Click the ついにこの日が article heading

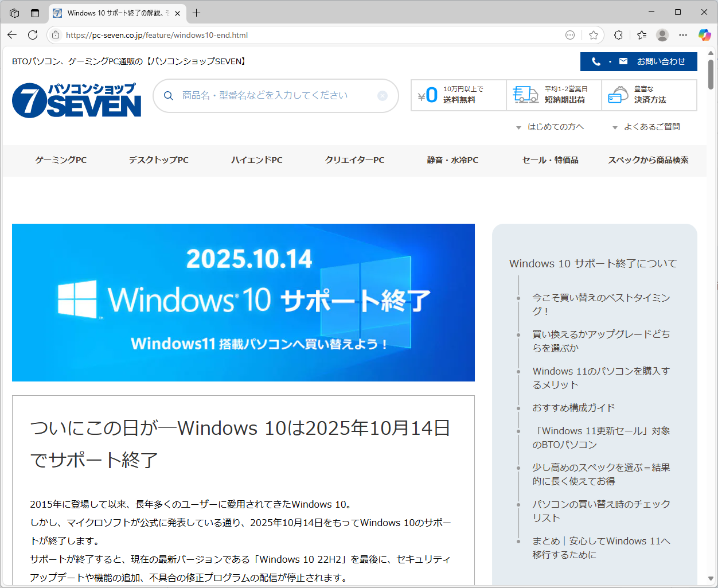[240, 444]
